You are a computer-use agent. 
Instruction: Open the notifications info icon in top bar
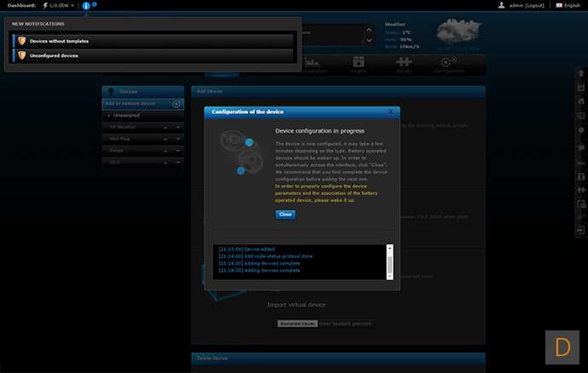[86, 6]
